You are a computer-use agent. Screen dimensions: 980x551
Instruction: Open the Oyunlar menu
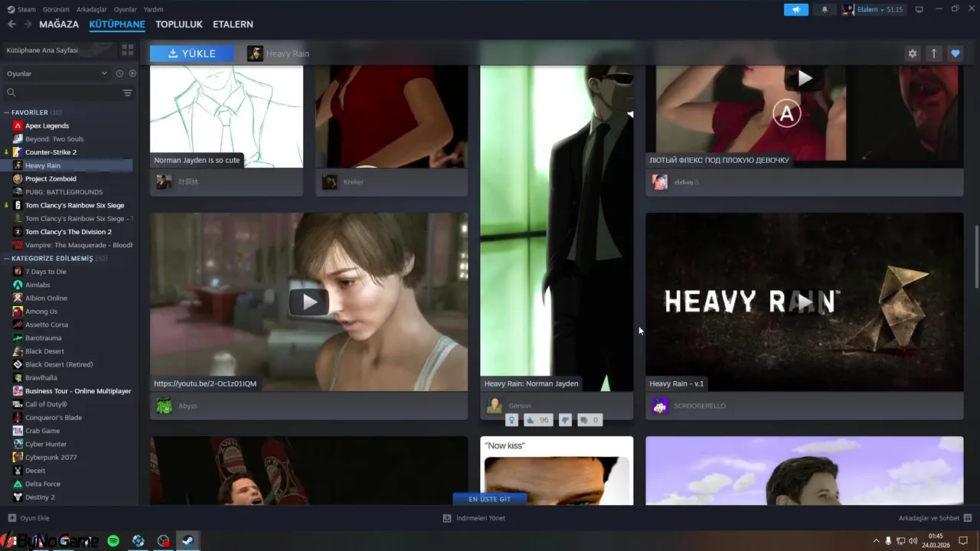(x=126, y=9)
